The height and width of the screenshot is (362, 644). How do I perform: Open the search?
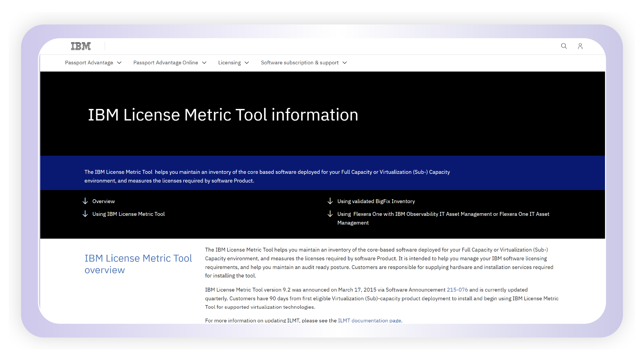[x=564, y=46]
